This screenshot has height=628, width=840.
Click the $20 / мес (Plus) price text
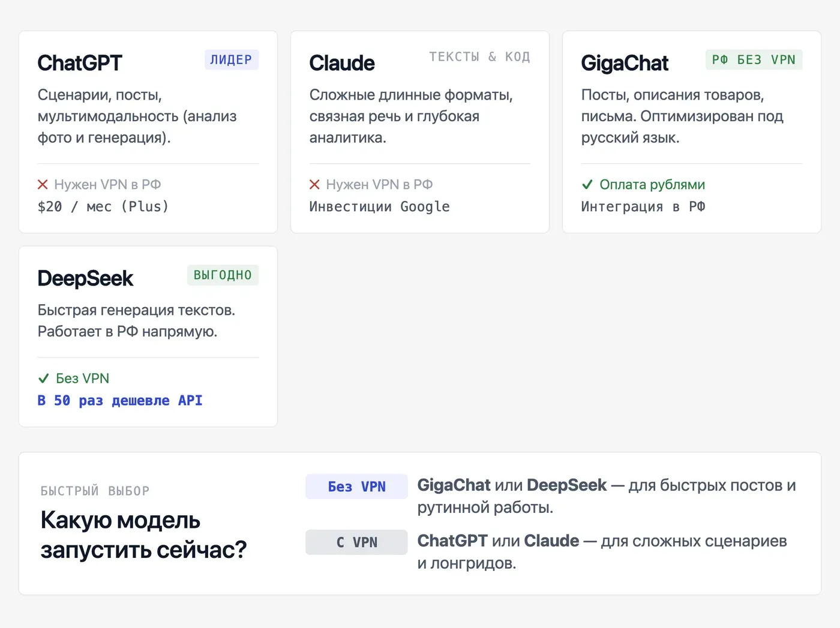click(x=103, y=206)
